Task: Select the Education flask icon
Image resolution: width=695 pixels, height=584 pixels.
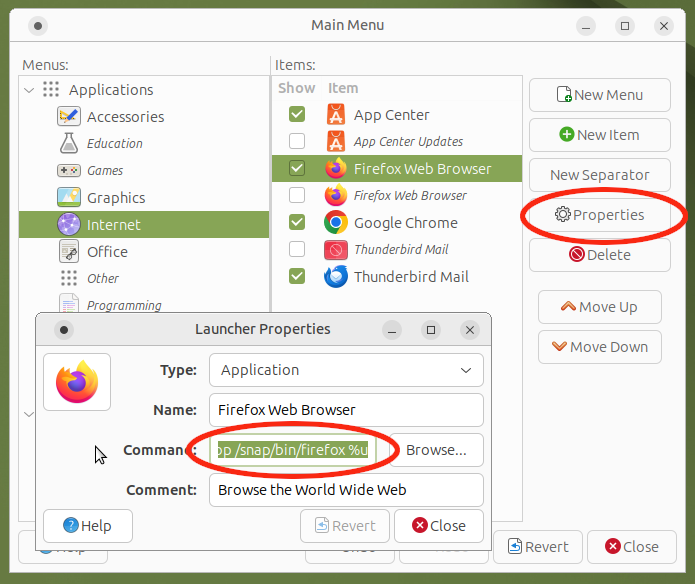Action: pyautogui.click(x=69, y=144)
